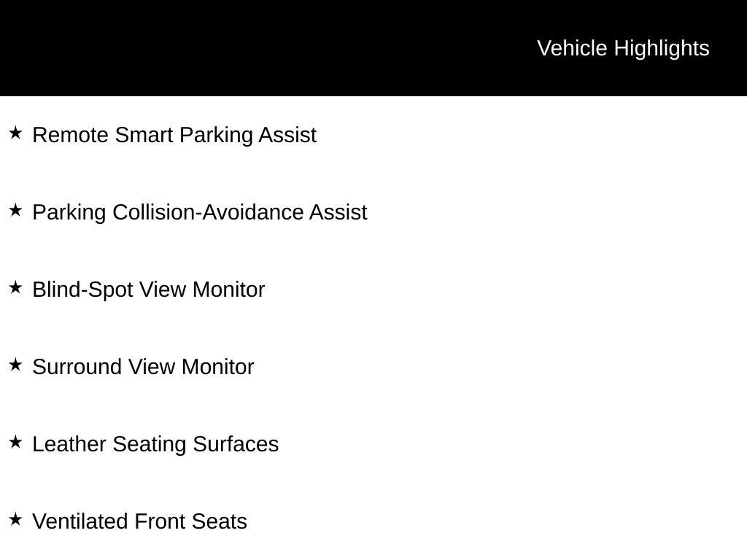Select the Ventilated Front Seats item
Screen dimensions: 747x560
pyautogui.click(x=139, y=521)
